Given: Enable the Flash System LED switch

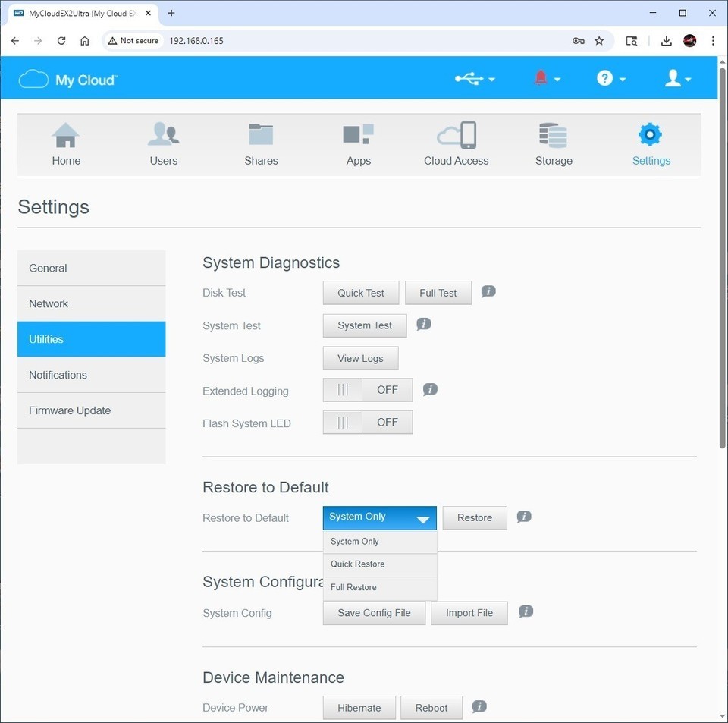Looking at the screenshot, I should (367, 423).
